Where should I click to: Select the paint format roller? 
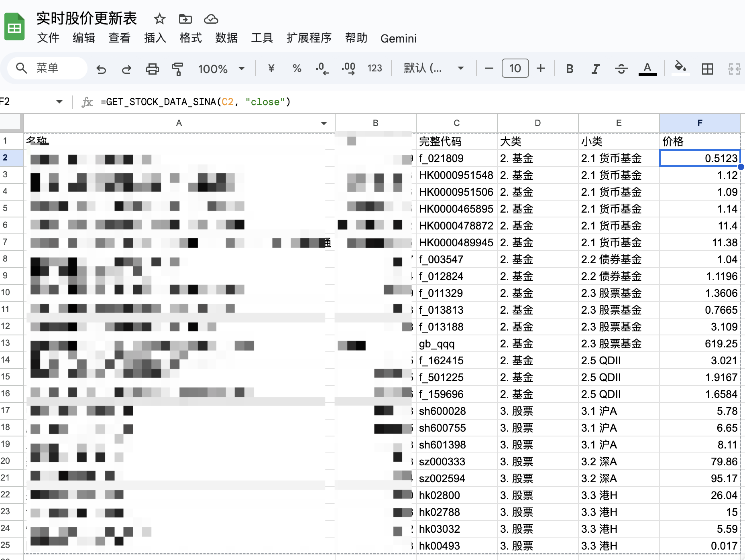tap(177, 69)
